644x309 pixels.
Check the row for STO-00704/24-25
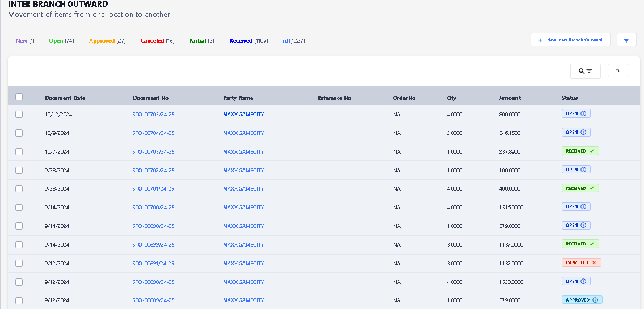(x=19, y=133)
